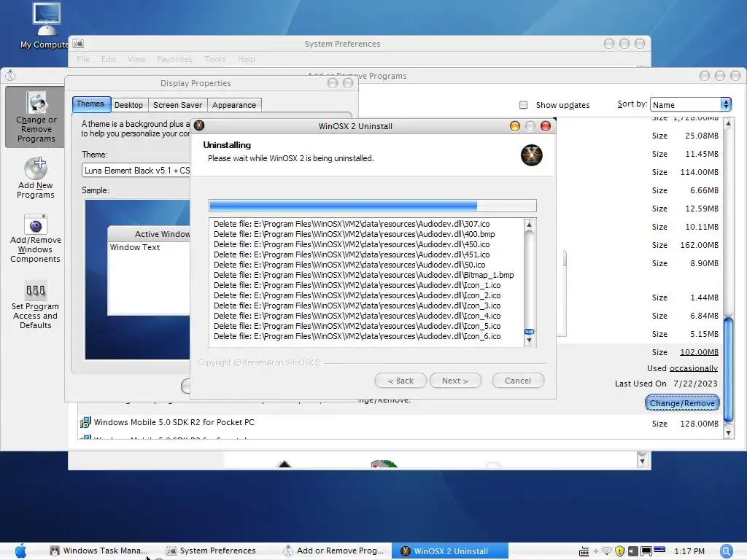The width and height of the screenshot is (747, 560).
Task: Click the 162.00MB size value
Action: pos(699,245)
